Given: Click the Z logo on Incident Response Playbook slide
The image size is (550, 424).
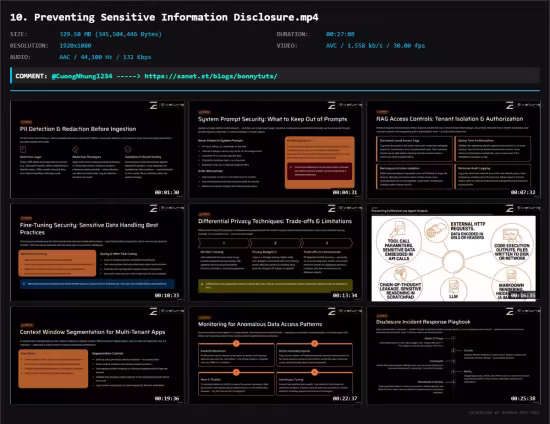Looking at the screenshot, I should pyautogui.click(x=510, y=311).
